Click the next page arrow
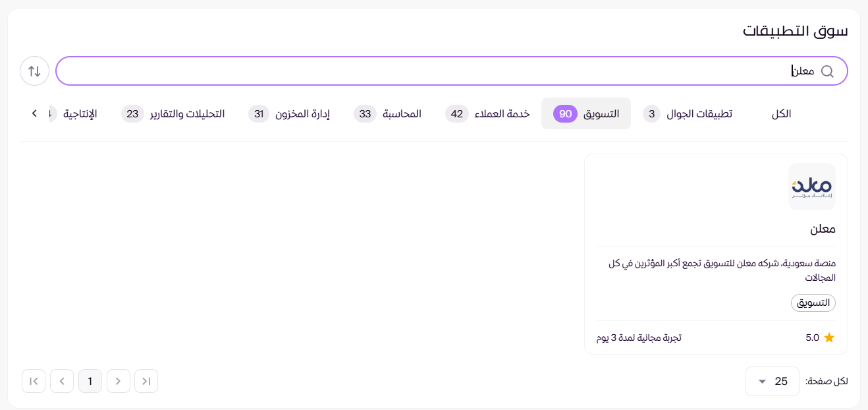Image resolution: width=868 pixels, height=410 pixels. coord(118,381)
